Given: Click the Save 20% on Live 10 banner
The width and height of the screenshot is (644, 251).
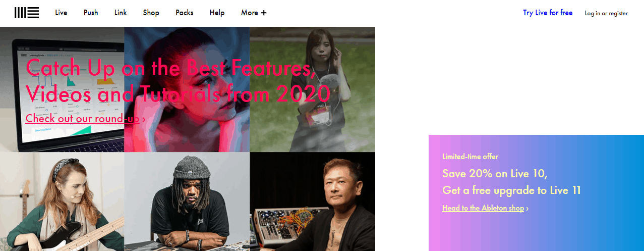Looking at the screenshot, I should pos(536,193).
